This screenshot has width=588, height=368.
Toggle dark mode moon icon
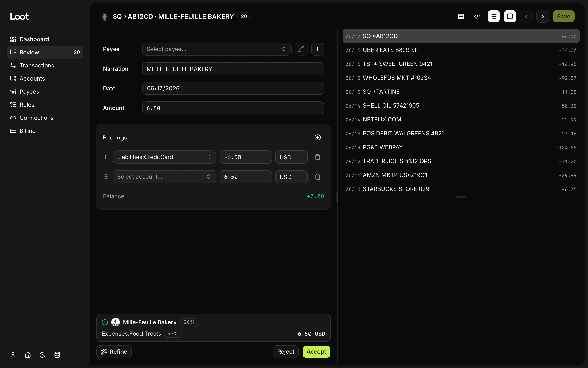coord(42,355)
